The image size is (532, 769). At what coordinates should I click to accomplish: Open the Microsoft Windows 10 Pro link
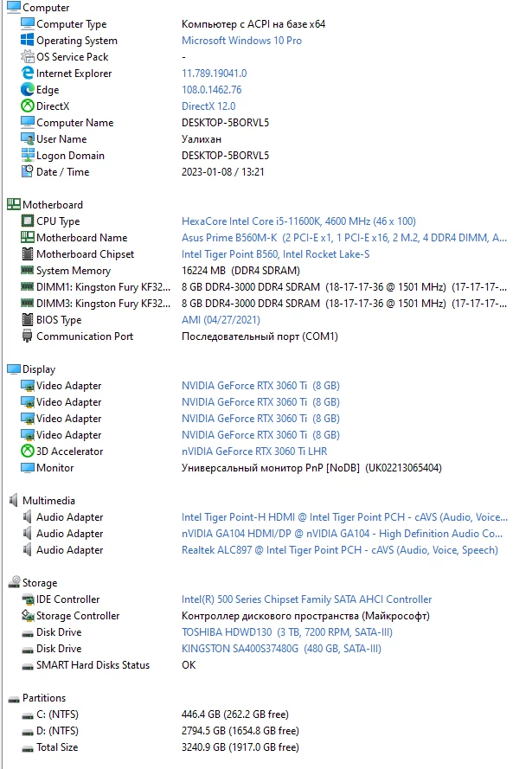(x=241, y=40)
